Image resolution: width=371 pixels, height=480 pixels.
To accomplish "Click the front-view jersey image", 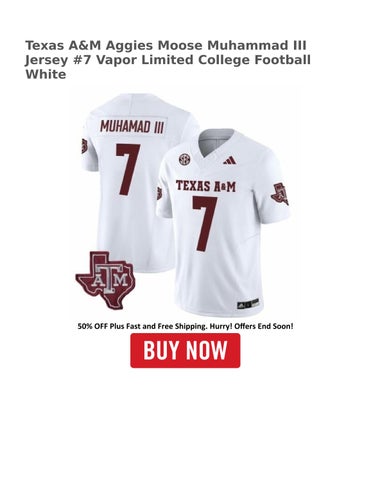I will coord(223,223).
